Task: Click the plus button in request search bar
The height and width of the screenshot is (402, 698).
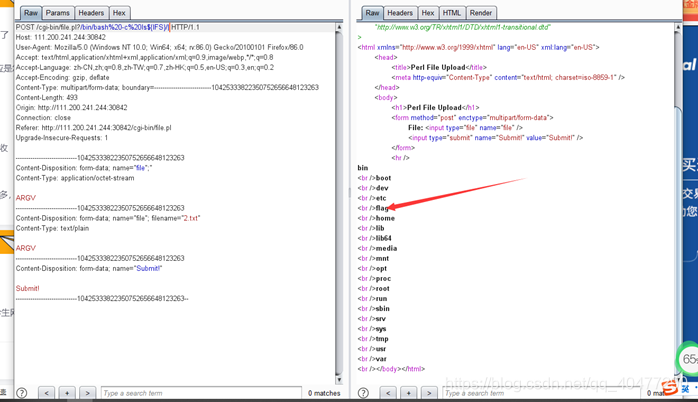Action: click(x=67, y=393)
